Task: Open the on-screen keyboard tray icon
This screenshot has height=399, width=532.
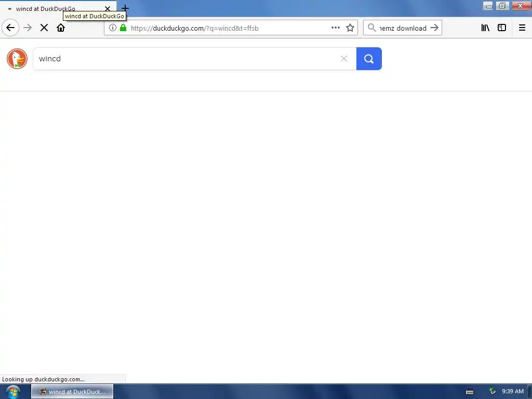Action: tap(470, 392)
